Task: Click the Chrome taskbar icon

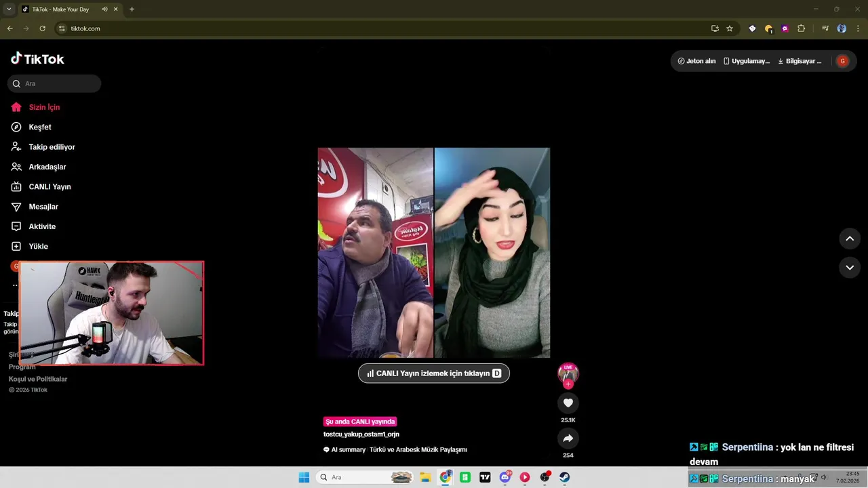Action: [445, 477]
